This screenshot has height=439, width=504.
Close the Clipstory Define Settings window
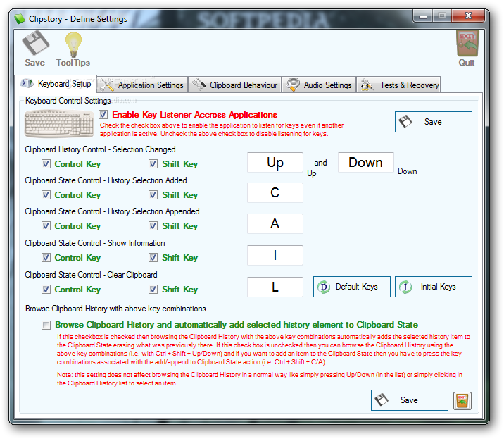point(468,16)
